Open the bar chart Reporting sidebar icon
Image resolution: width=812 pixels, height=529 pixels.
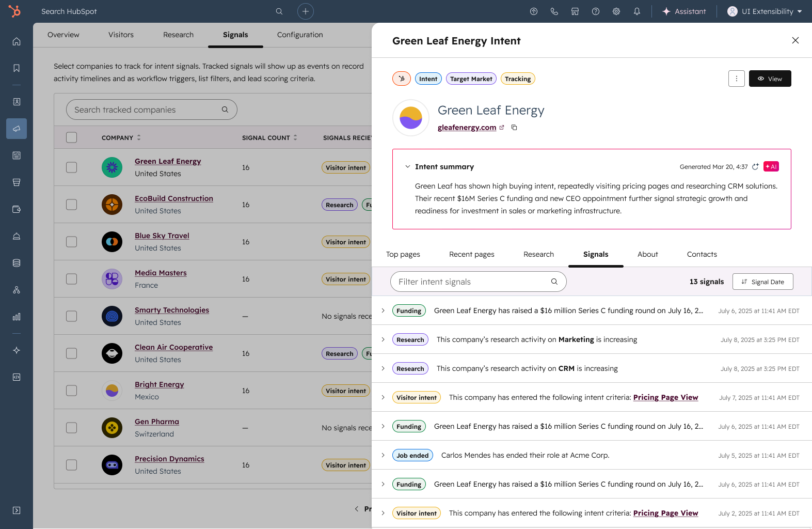pos(17,317)
